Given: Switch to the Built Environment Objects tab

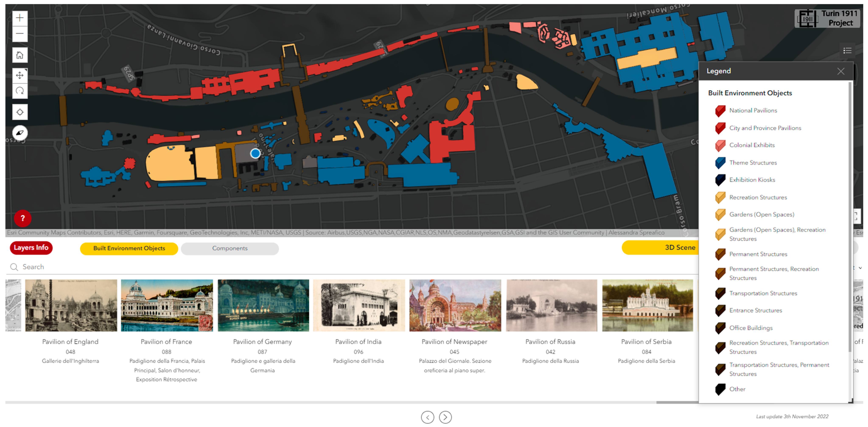Looking at the screenshot, I should click(x=129, y=248).
